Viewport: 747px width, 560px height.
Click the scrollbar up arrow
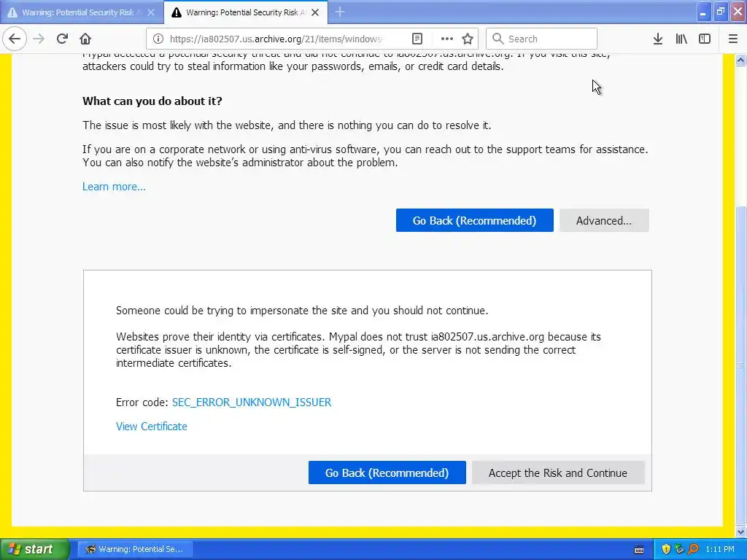741,60
